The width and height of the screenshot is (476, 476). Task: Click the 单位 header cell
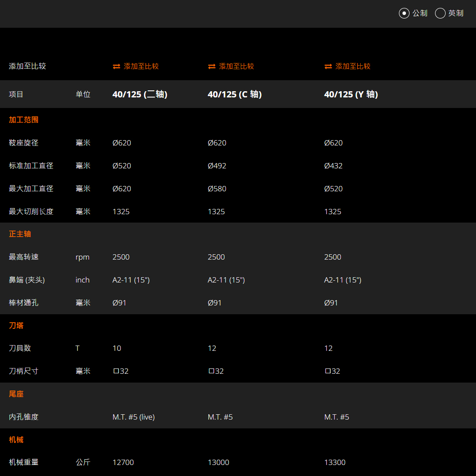pos(83,94)
